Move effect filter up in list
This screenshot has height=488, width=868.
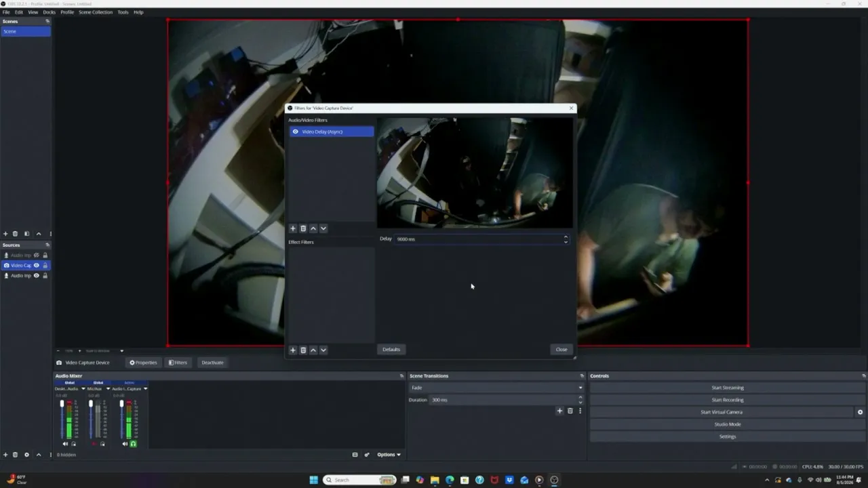313,350
